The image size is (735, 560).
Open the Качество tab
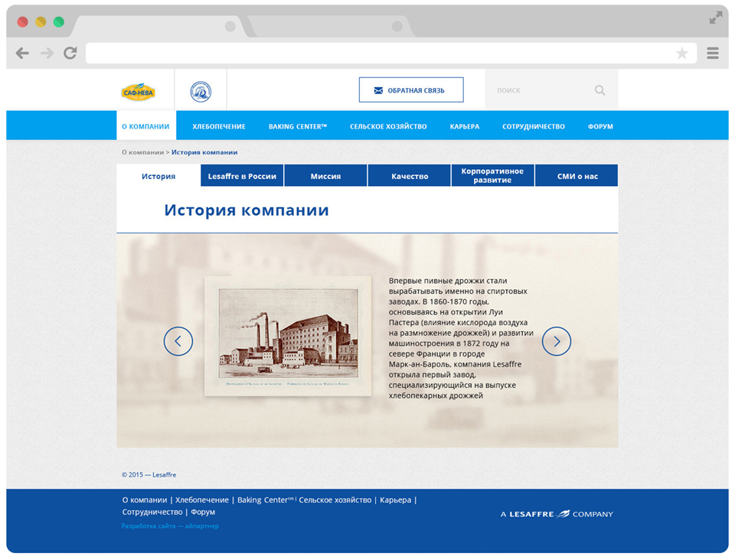[410, 176]
